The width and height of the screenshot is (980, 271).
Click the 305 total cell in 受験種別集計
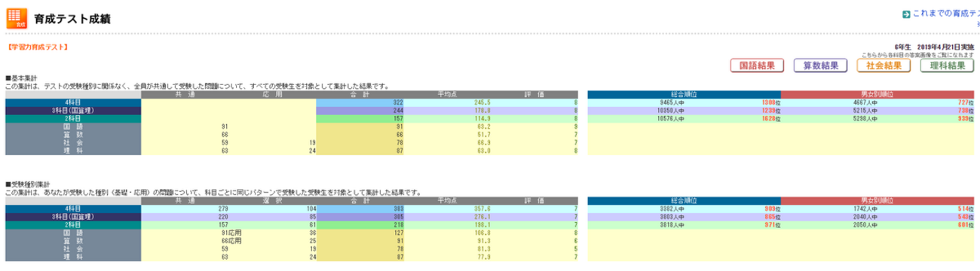[360, 216]
